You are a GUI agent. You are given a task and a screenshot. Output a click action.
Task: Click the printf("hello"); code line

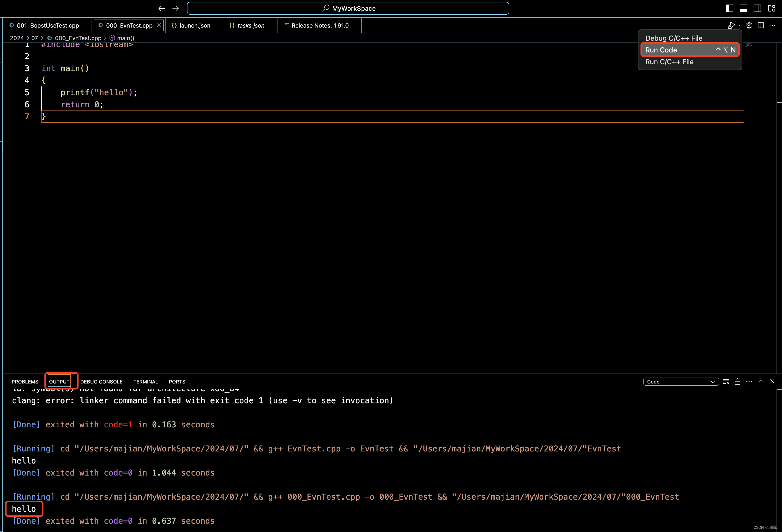pyautogui.click(x=99, y=93)
